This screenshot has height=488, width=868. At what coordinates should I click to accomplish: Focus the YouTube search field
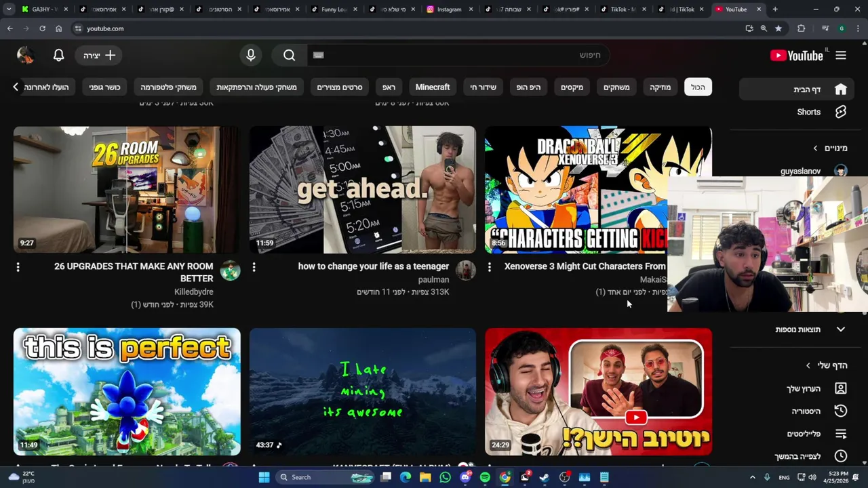click(x=458, y=56)
